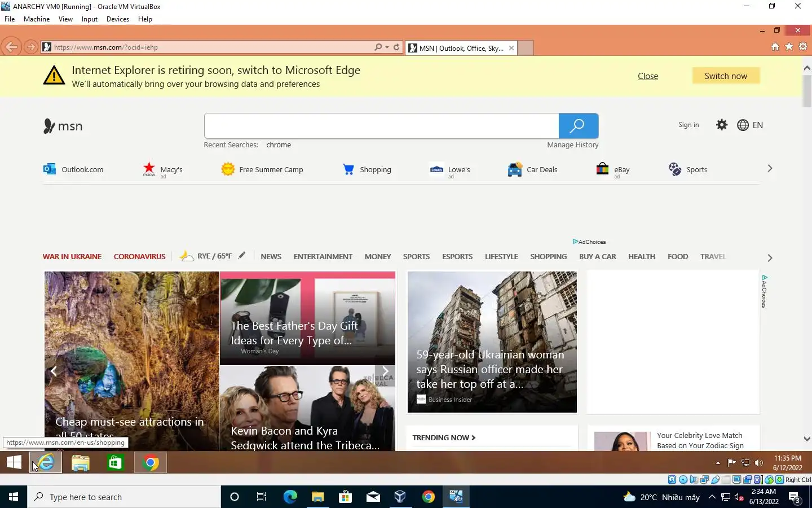The width and height of the screenshot is (812, 508).
Task: Open VirtualBox USB status icon
Action: point(715,480)
